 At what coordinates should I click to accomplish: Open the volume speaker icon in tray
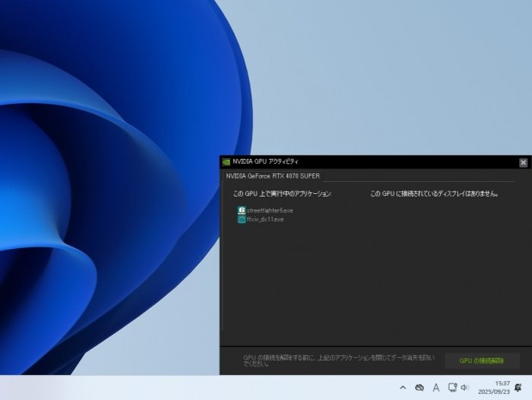[x=464, y=387]
